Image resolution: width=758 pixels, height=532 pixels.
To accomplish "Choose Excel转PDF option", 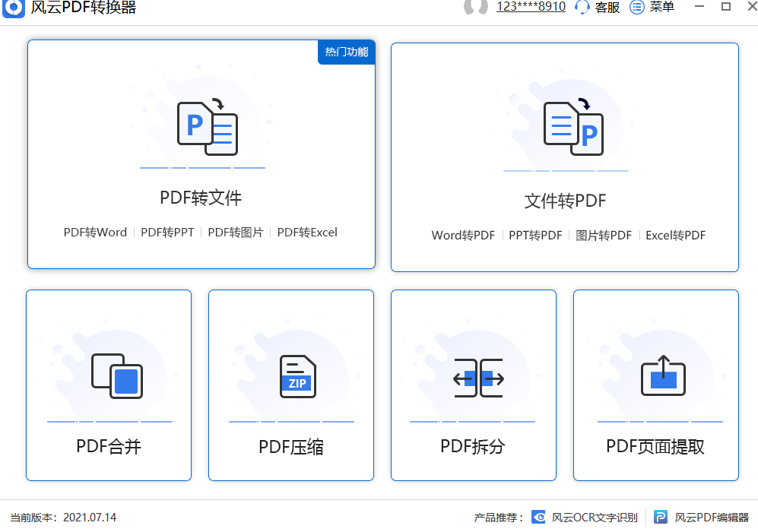I will (x=675, y=236).
